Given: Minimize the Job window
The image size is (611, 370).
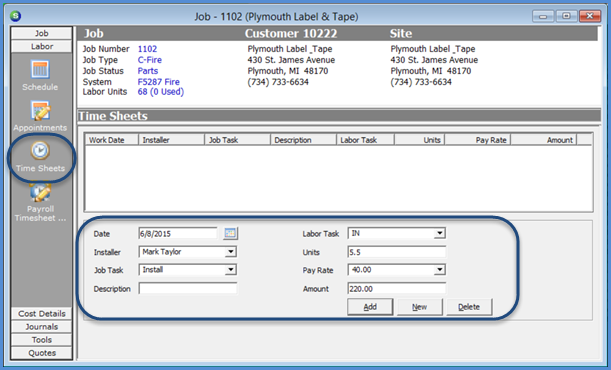Looking at the screenshot, I should tap(543, 16).
